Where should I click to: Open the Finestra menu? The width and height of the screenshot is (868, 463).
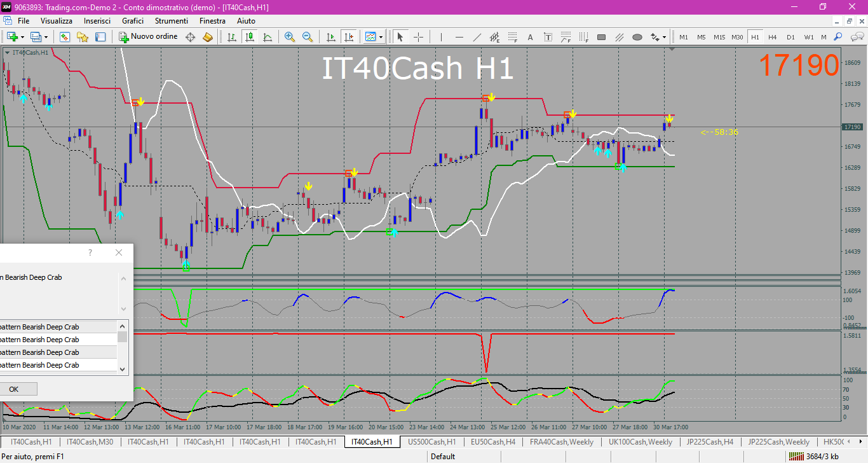tap(212, 21)
